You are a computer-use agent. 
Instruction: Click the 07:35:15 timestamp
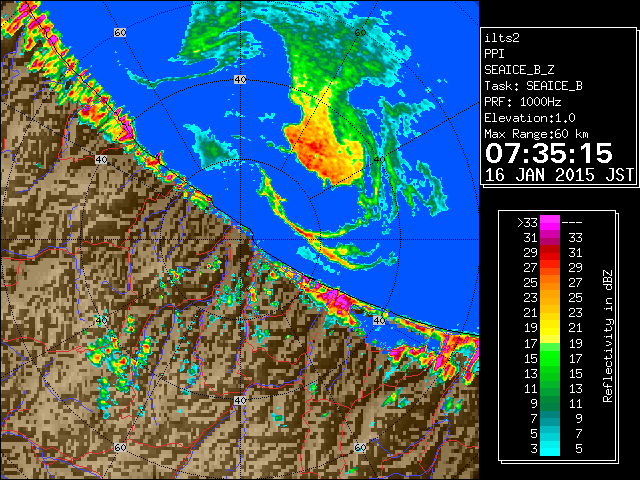[549, 153]
